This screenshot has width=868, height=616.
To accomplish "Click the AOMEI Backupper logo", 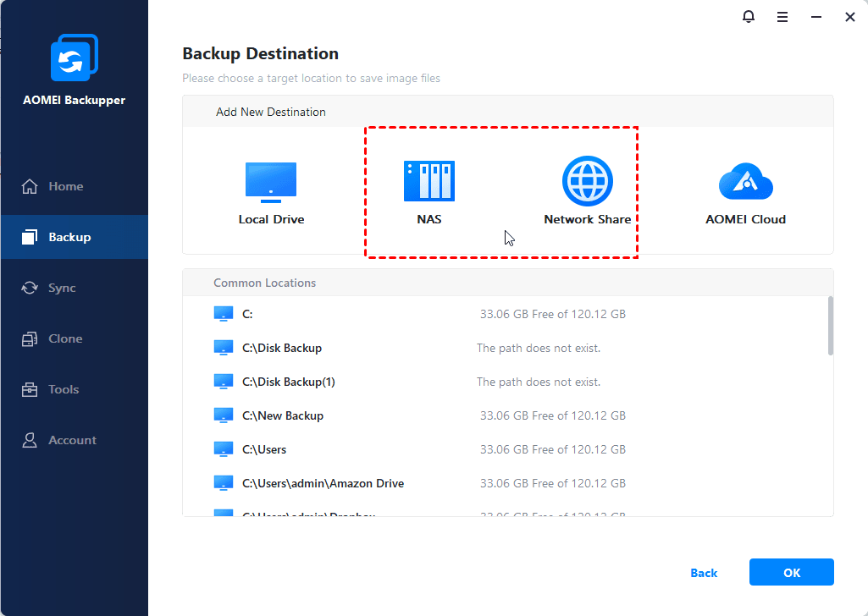I will tap(74, 59).
